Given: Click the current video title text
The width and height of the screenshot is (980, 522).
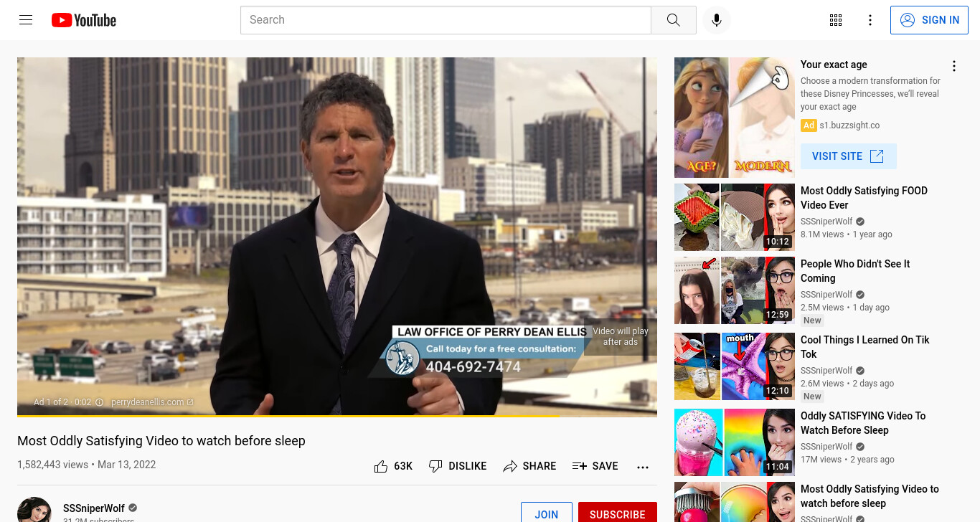Looking at the screenshot, I should 161,441.
